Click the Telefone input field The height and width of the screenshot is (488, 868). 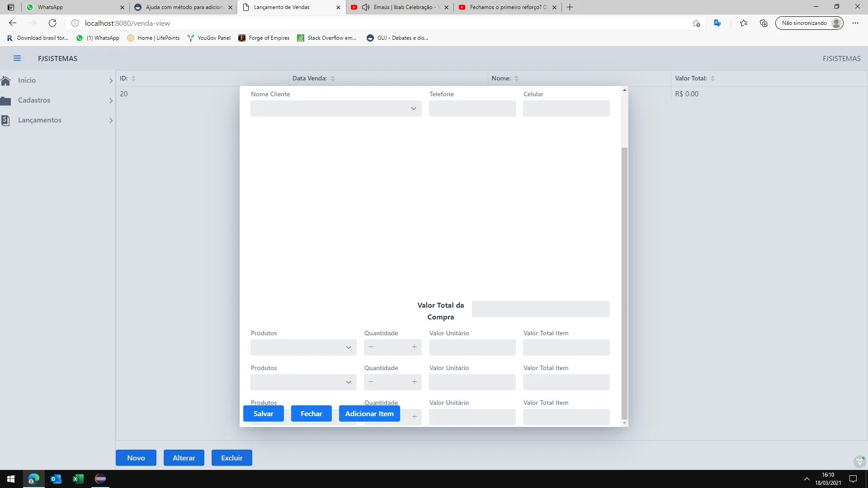click(x=472, y=108)
